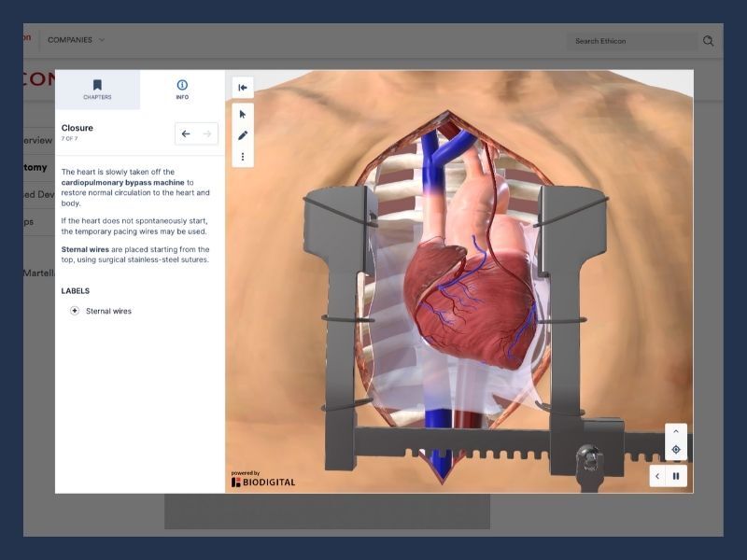The height and width of the screenshot is (560, 747).
Task: Activate the pencil draw tool
Action: (x=243, y=135)
